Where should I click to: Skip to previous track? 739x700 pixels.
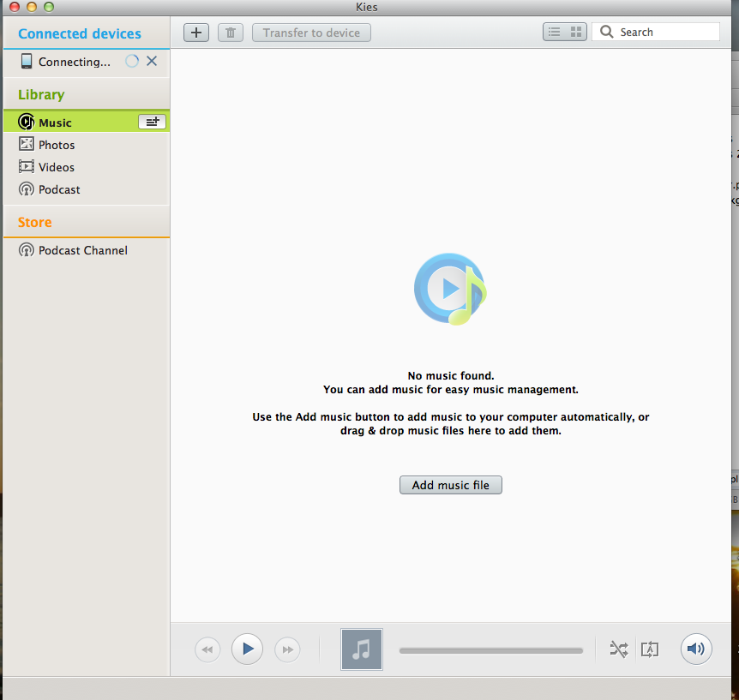207,649
